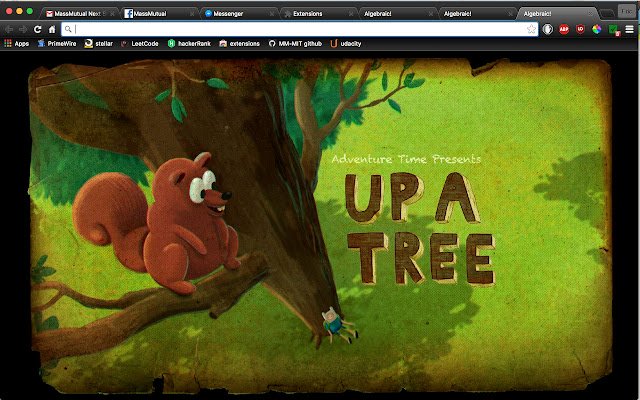Click the magnifier icon in the address bar
The image size is (640, 400).
[x=68, y=29]
